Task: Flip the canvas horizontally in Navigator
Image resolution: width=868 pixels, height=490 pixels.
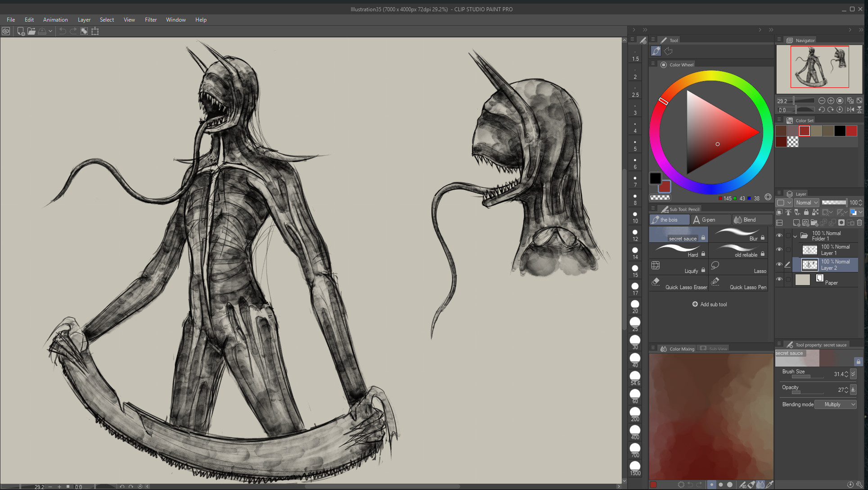Action: [x=850, y=109]
